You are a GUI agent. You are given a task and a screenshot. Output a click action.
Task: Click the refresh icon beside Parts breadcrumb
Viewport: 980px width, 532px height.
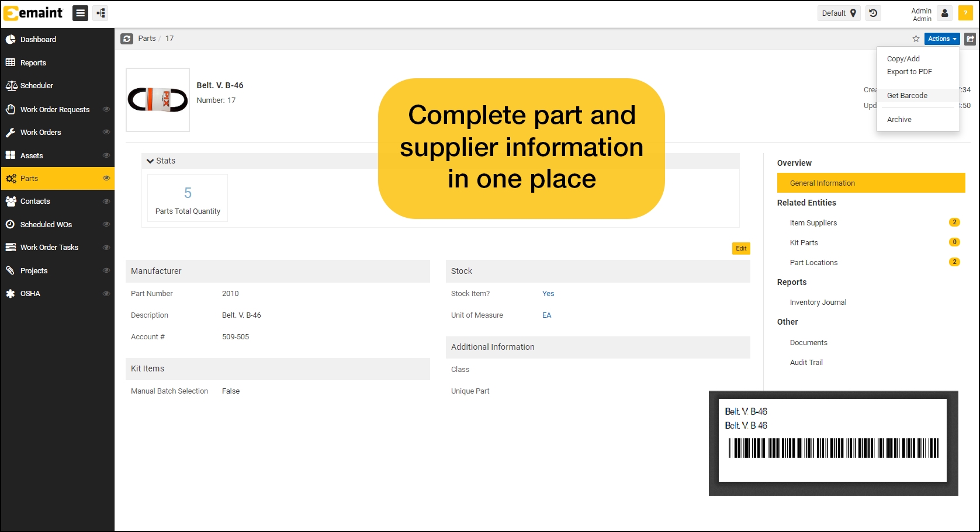127,39
